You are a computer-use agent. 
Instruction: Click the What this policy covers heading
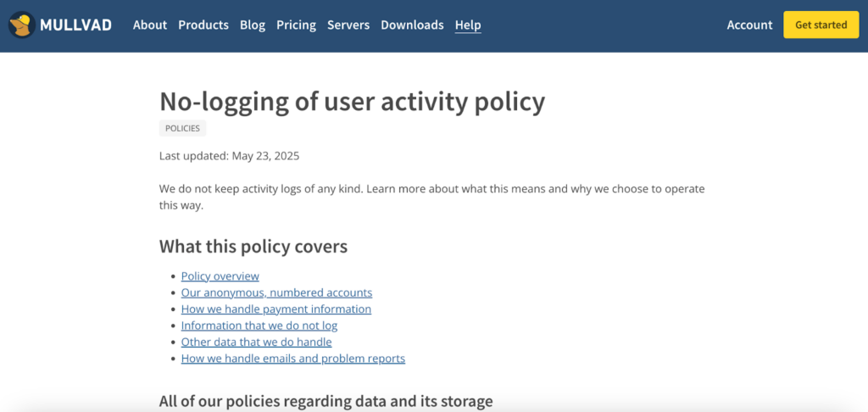pos(253,247)
